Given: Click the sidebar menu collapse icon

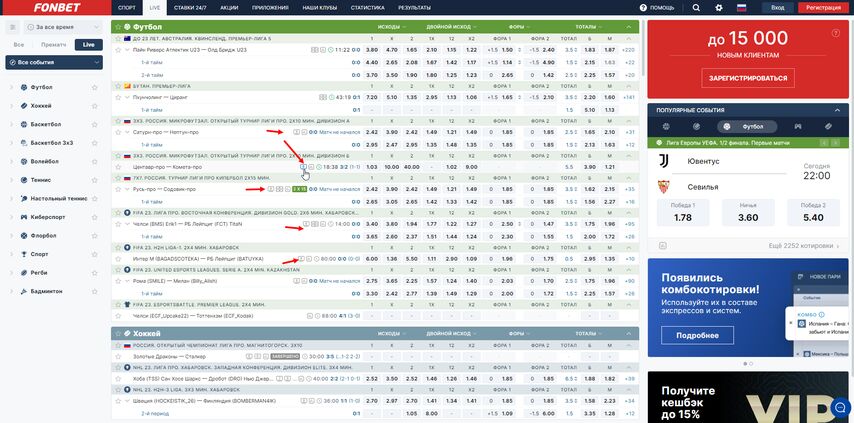Looking at the screenshot, I should (x=13, y=27).
